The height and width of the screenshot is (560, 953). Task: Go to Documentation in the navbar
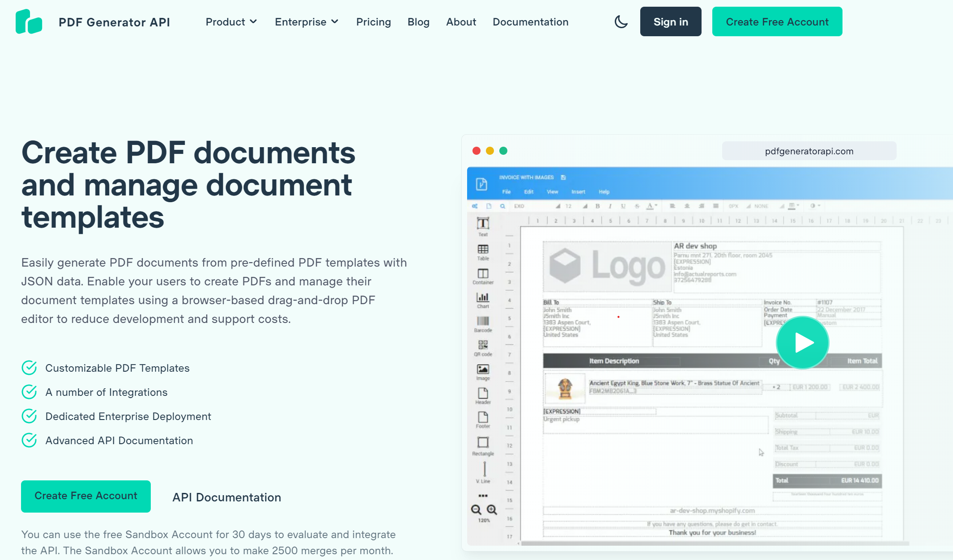point(531,22)
